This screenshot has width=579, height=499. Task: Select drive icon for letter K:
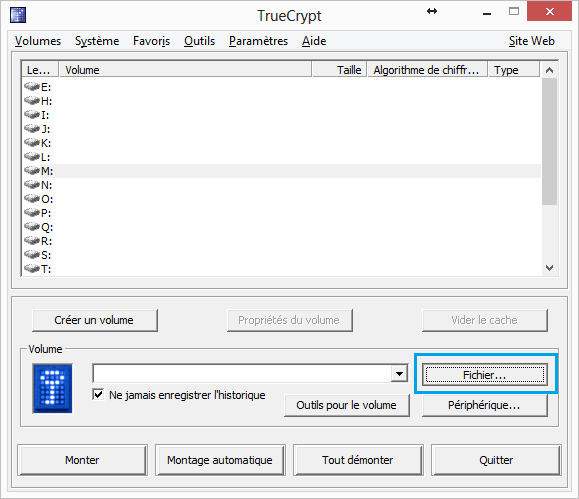[32, 143]
